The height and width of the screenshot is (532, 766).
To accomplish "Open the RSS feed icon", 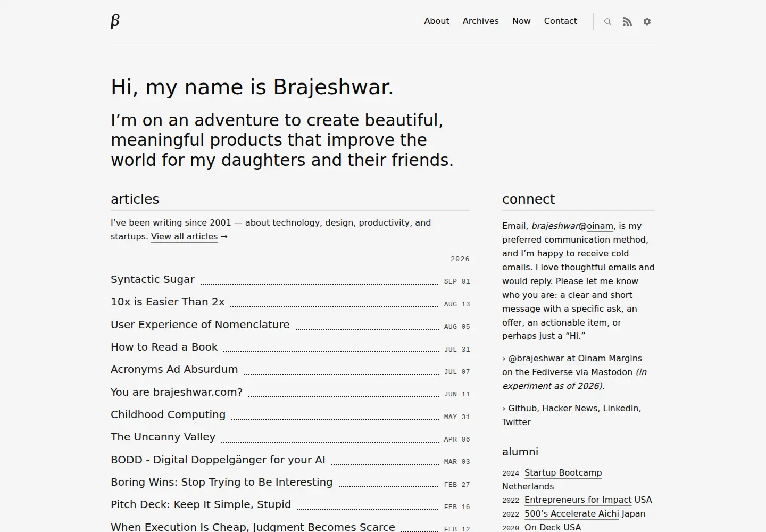I will pyautogui.click(x=627, y=22).
